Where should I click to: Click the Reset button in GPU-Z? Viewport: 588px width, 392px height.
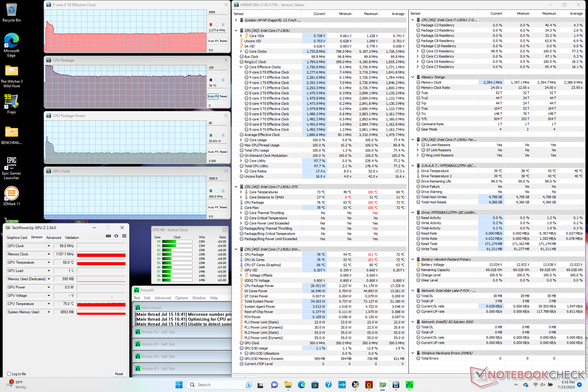tap(119, 374)
